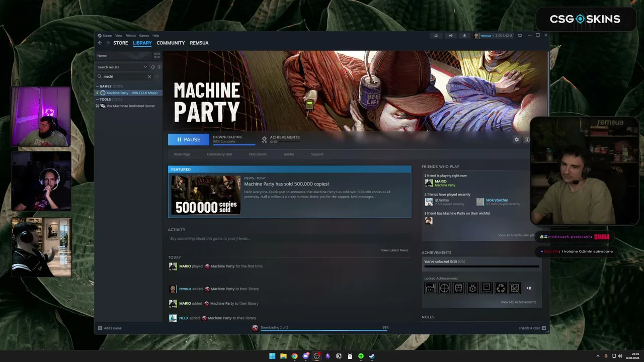
Task: Open the game's ACHIEVEMENTS summary
Action: [281, 139]
